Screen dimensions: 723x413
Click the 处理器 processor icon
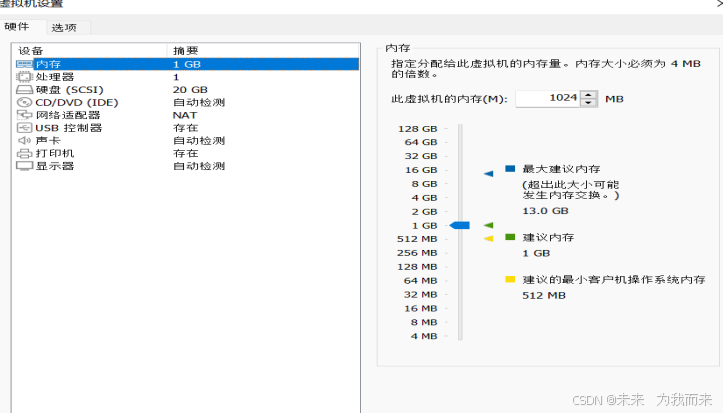(24, 77)
